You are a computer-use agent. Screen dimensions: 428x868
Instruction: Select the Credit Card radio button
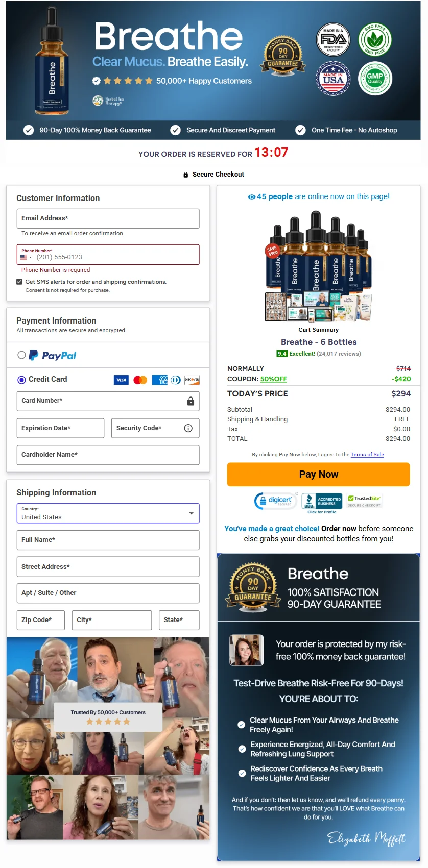[21, 380]
